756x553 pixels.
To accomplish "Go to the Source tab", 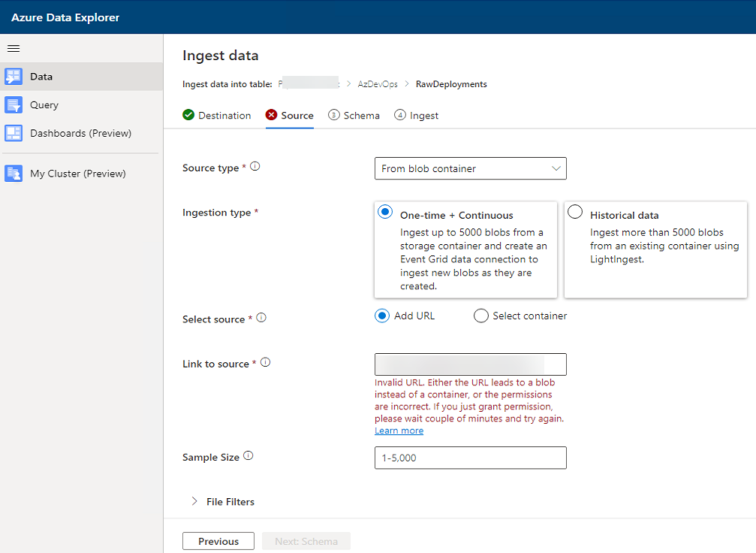I will [x=290, y=115].
